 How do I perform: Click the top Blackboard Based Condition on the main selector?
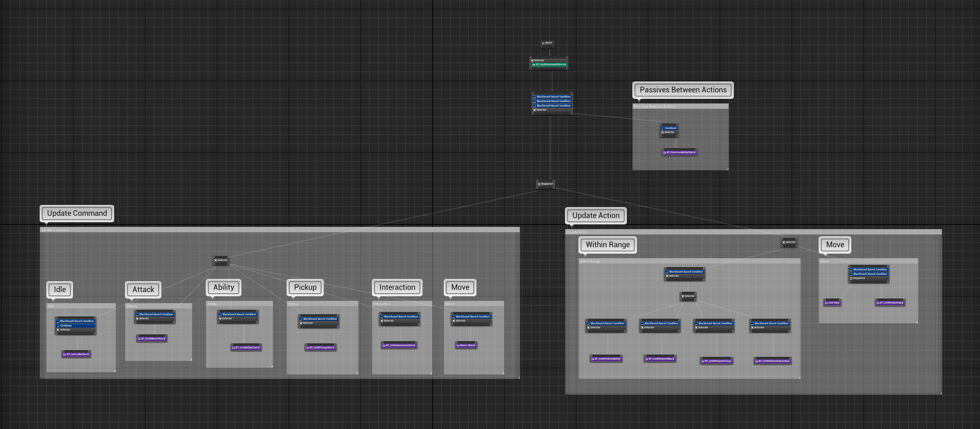(552, 96)
